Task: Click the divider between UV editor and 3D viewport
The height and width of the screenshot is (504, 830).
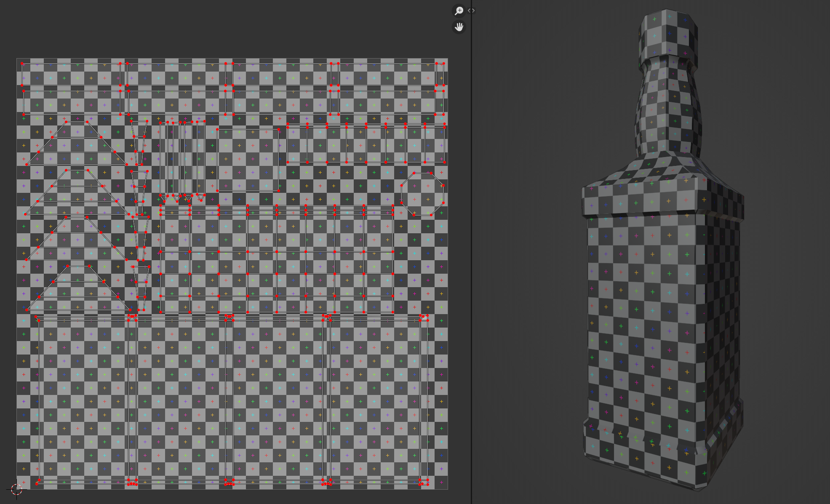Action: coord(471,253)
